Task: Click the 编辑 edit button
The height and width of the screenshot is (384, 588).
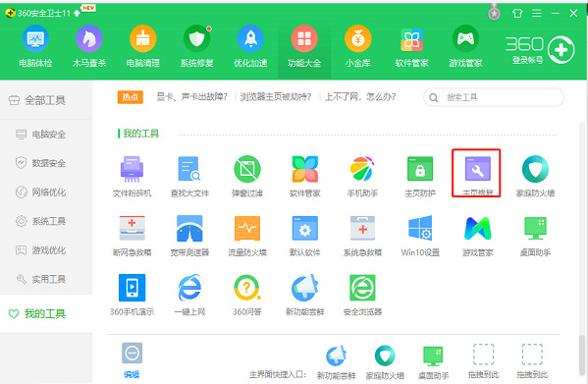Action: 132,360
